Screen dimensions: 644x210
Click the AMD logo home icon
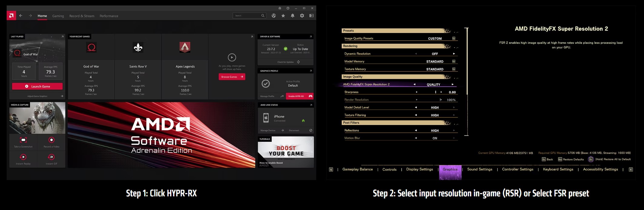[x=11, y=16]
